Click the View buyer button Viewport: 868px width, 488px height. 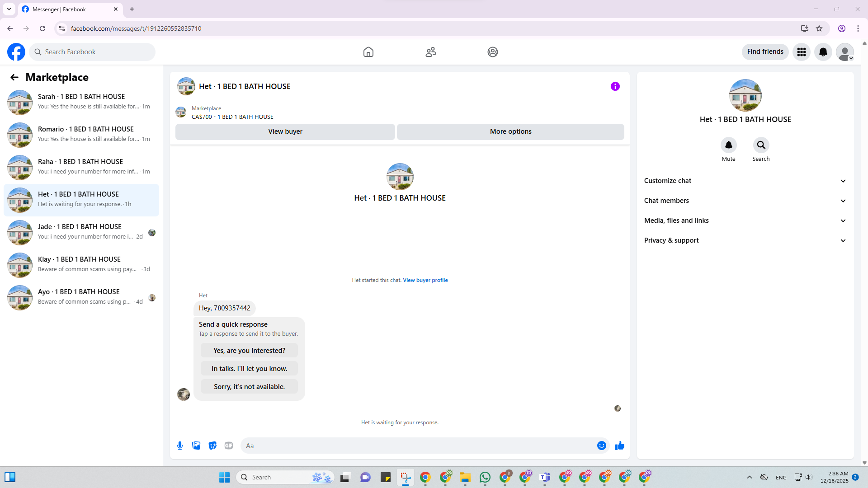(285, 131)
